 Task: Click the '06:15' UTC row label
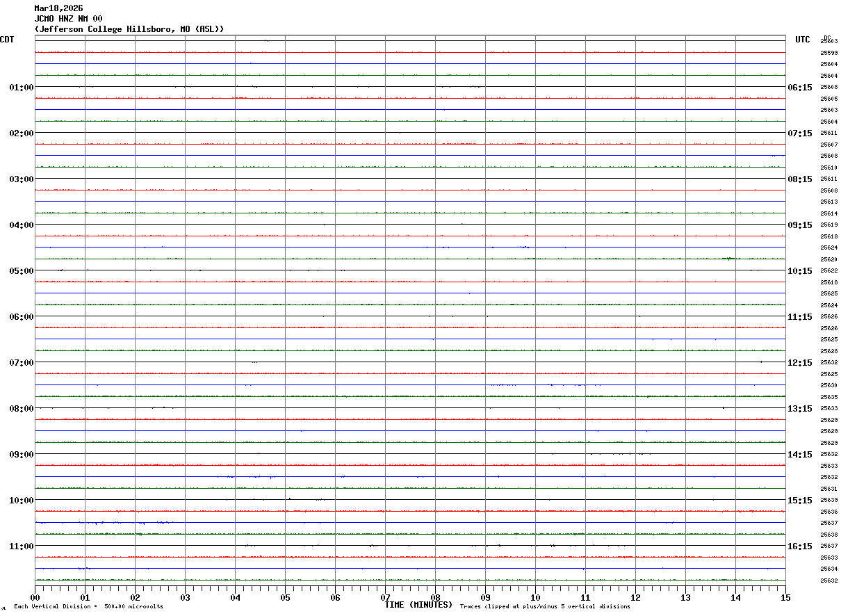(x=799, y=88)
